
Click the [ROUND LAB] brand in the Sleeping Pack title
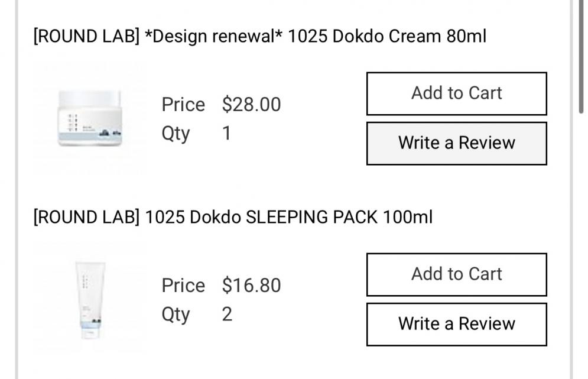point(86,217)
